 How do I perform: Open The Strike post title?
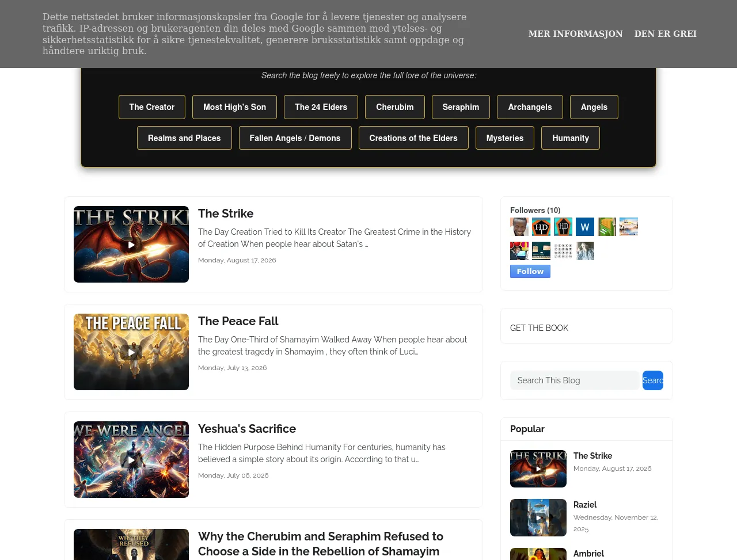coord(226,214)
